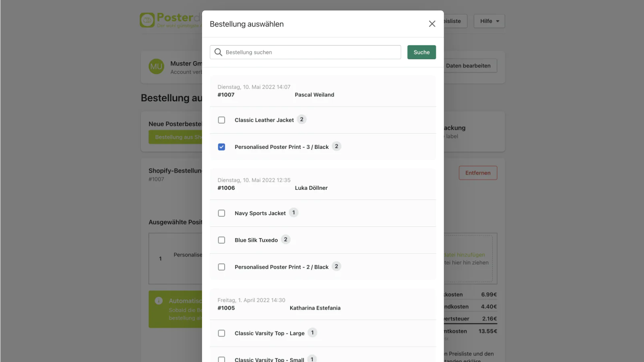Click quantity badge next to Navy Sports Jacket
Viewport: 644px width, 362px height.
click(x=294, y=213)
